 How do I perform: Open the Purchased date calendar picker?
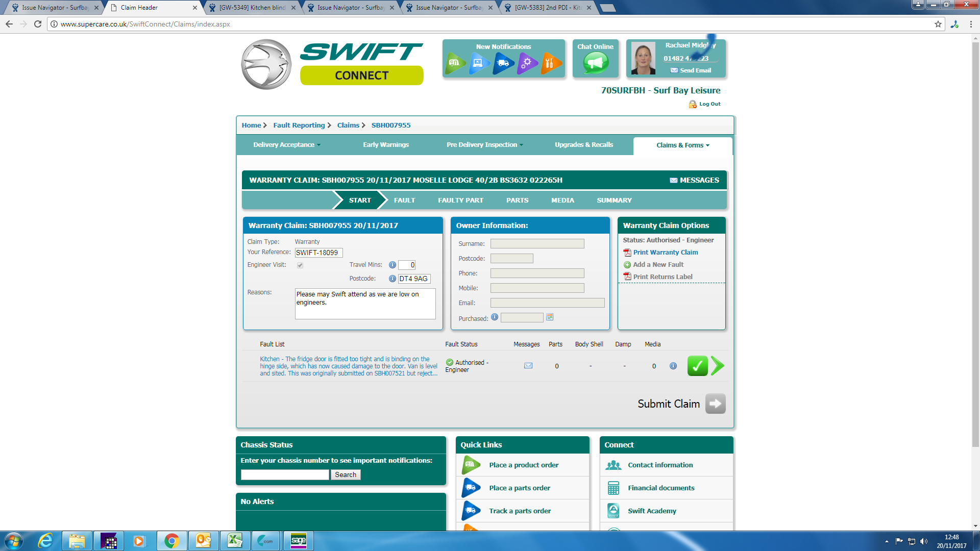click(550, 317)
